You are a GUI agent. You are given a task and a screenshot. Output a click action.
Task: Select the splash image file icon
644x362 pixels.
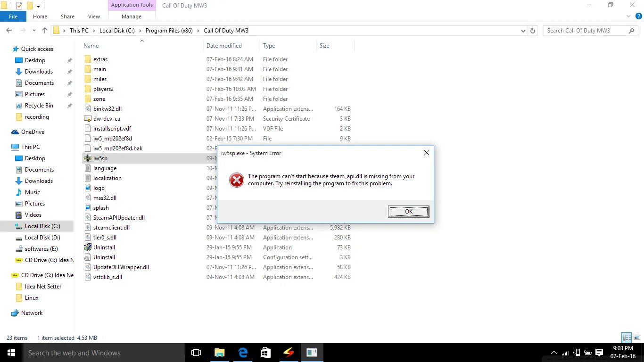(x=88, y=208)
